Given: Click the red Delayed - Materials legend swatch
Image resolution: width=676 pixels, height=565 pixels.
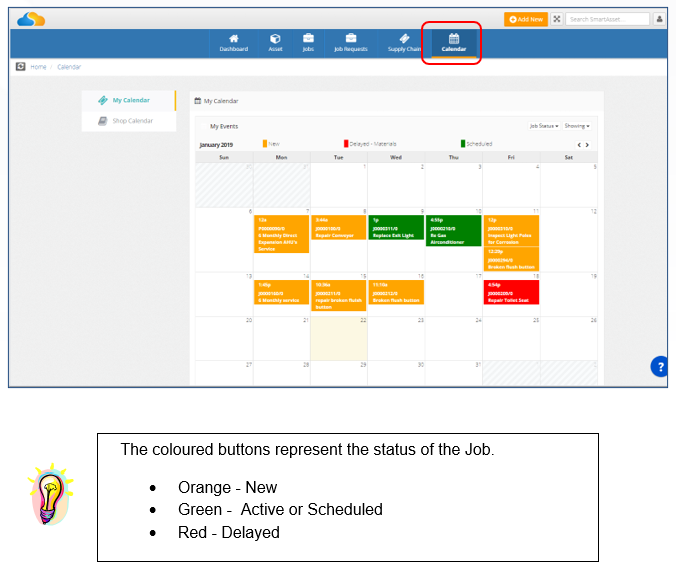Looking at the screenshot, I should [346, 144].
